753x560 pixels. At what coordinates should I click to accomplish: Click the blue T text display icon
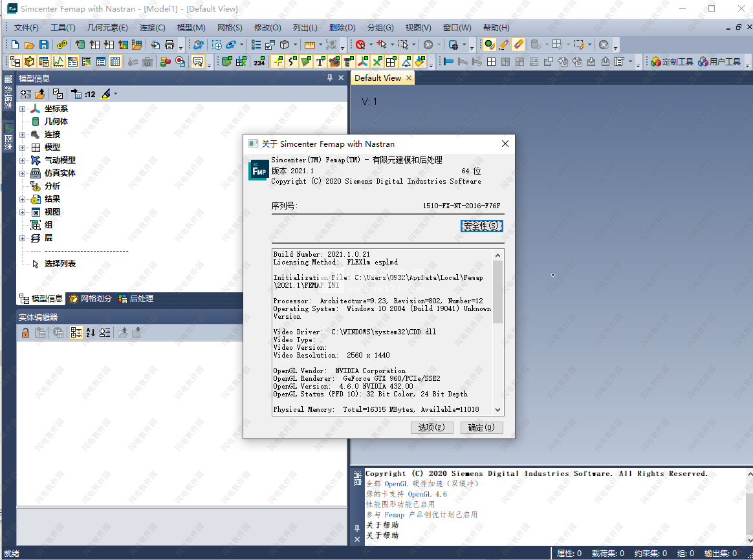pyautogui.click(x=320, y=61)
